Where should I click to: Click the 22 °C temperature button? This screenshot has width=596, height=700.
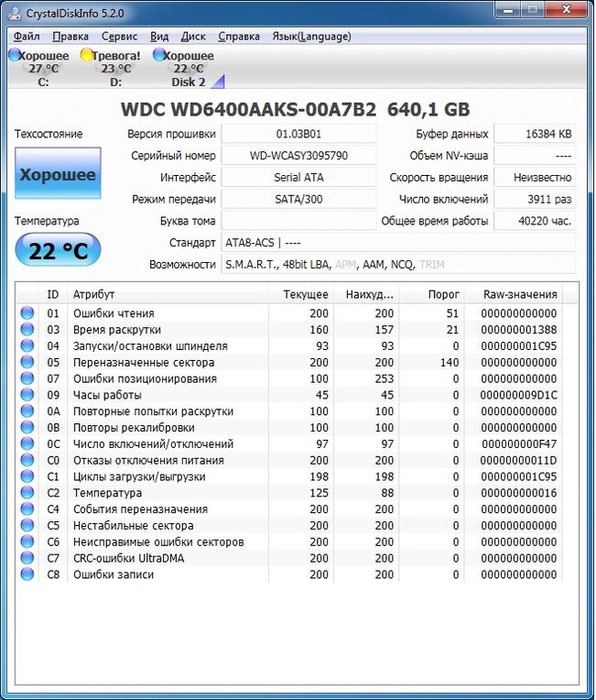58,249
